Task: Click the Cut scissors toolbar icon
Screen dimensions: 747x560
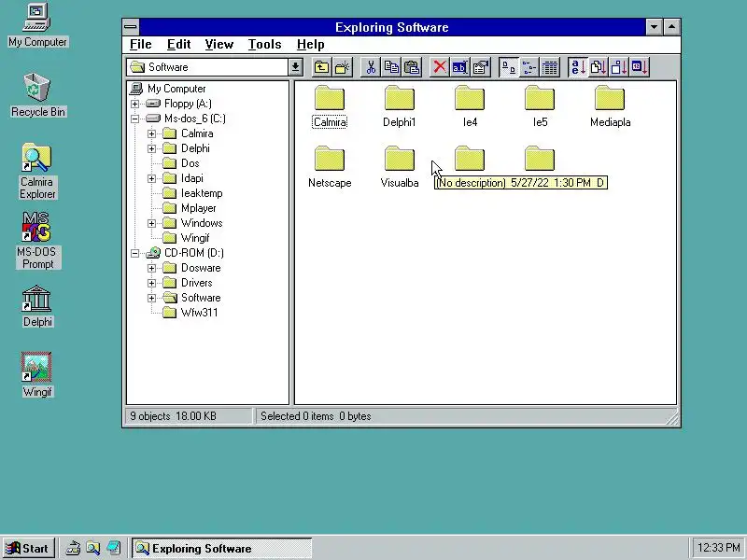Action: click(x=371, y=67)
